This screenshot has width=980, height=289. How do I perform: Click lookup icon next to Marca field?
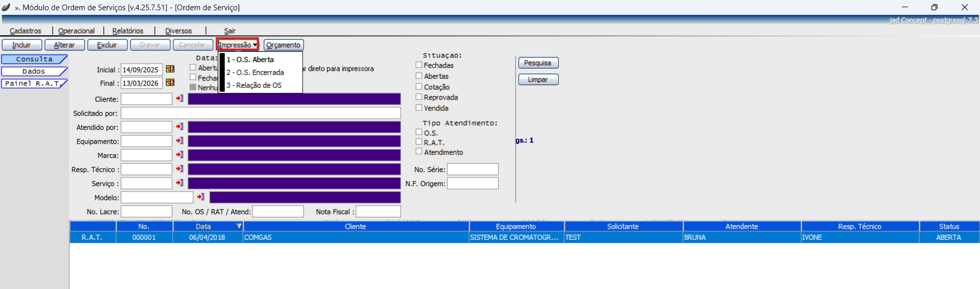point(180,154)
